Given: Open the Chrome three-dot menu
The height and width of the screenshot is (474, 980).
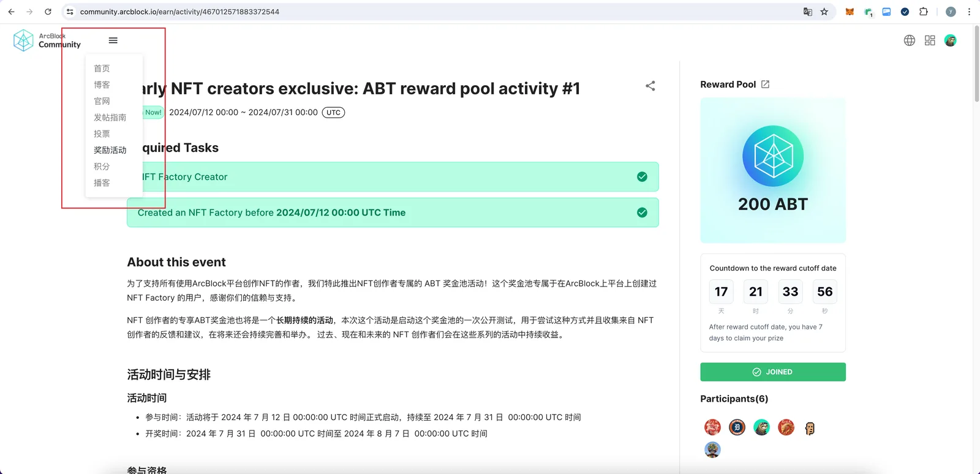Looking at the screenshot, I should pos(969,12).
